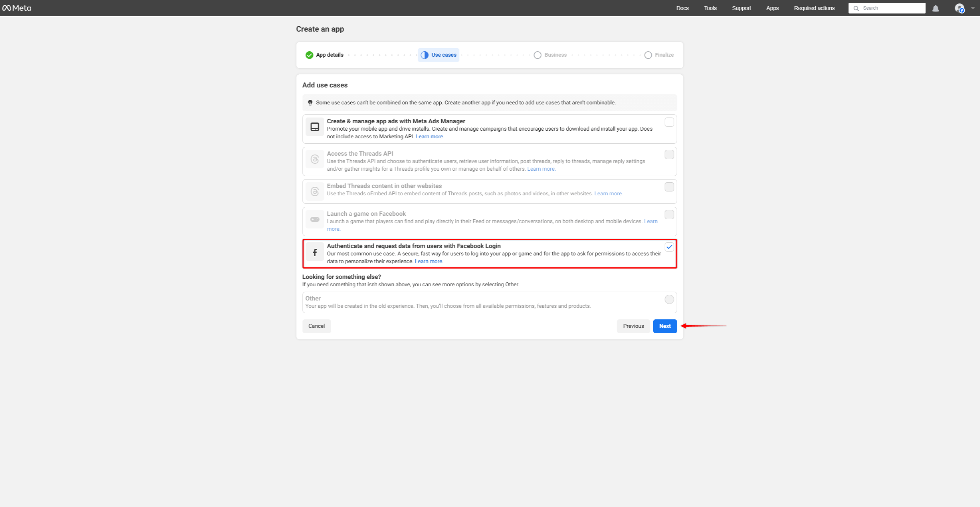Open the Docs menu
The image size is (980, 507).
682,8
